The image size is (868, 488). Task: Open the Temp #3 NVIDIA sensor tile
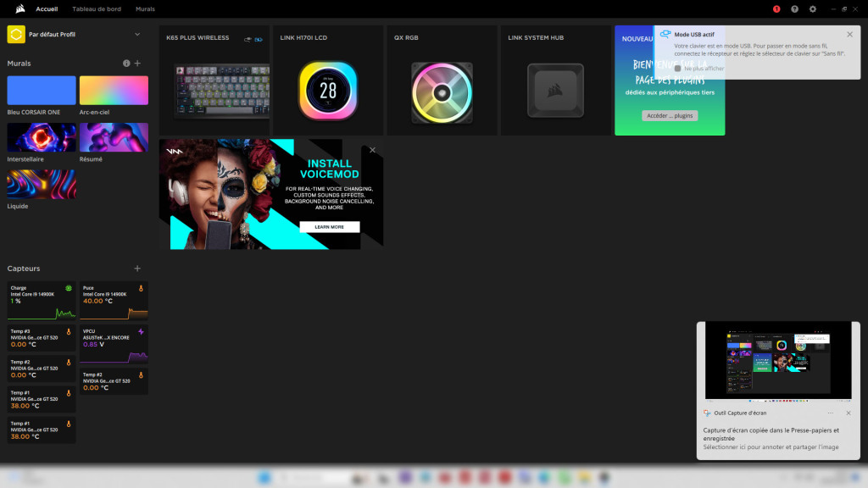click(42, 338)
